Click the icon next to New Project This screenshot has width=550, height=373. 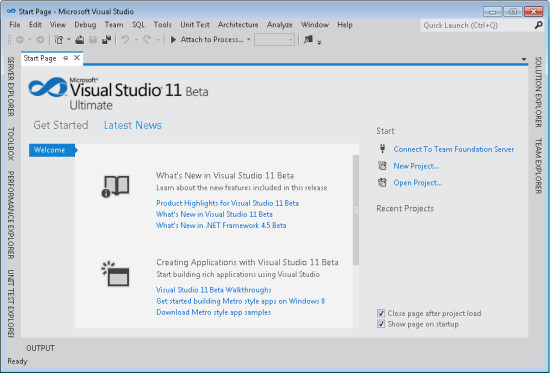(x=382, y=166)
